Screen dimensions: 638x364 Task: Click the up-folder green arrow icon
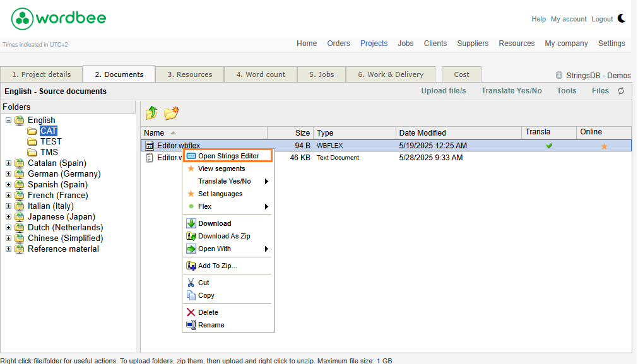pos(151,113)
